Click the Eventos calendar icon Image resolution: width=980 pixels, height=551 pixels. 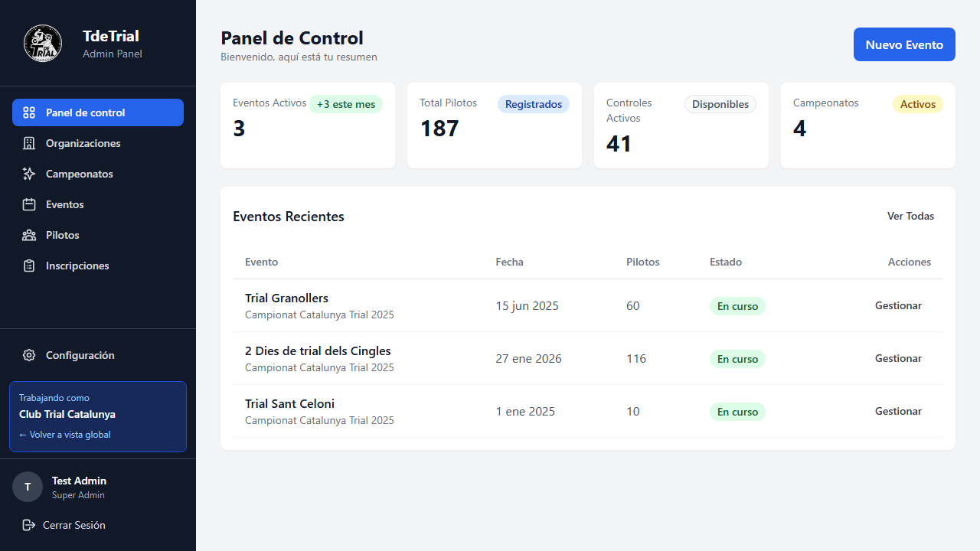pyautogui.click(x=29, y=204)
